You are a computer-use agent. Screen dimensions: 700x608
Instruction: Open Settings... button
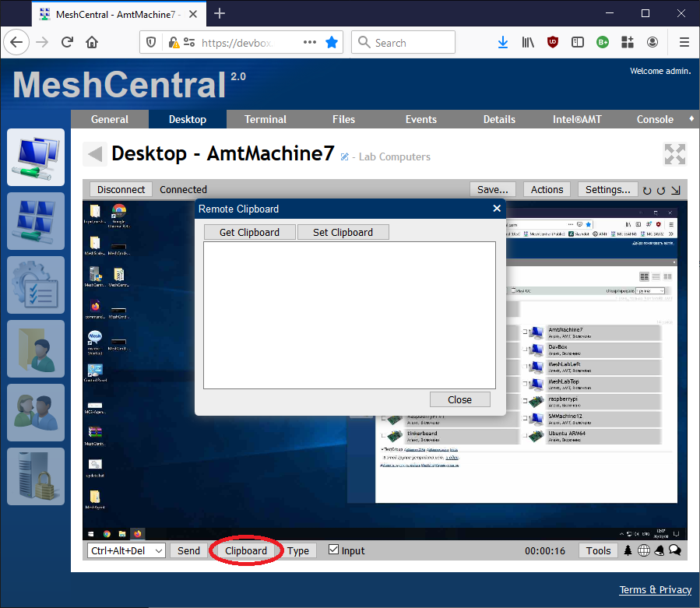pyautogui.click(x=607, y=190)
